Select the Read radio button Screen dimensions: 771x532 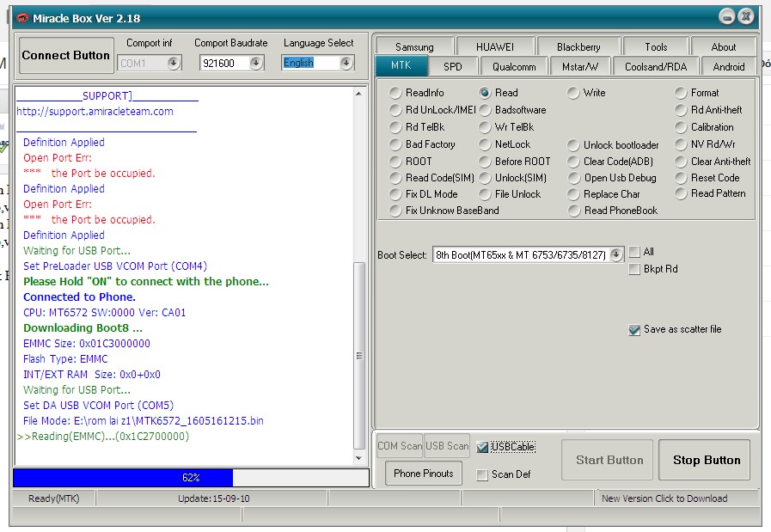pyautogui.click(x=484, y=93)
